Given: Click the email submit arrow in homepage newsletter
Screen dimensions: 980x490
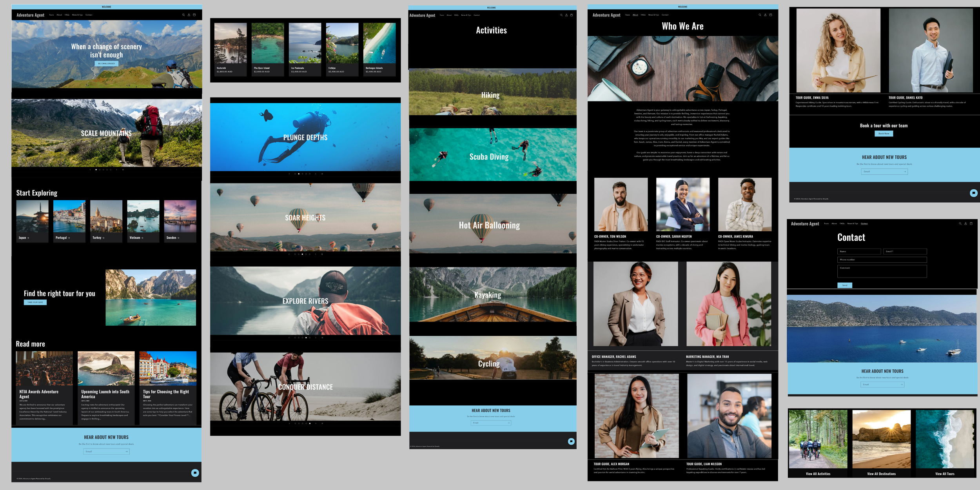Looking at the screenshot, I should 126,452.
